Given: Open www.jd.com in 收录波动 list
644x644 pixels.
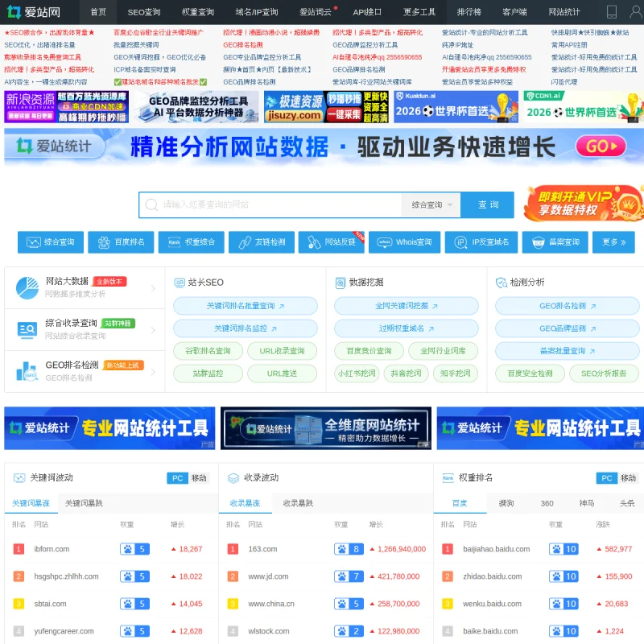Looking at the screenshot, I should (268, 576).
